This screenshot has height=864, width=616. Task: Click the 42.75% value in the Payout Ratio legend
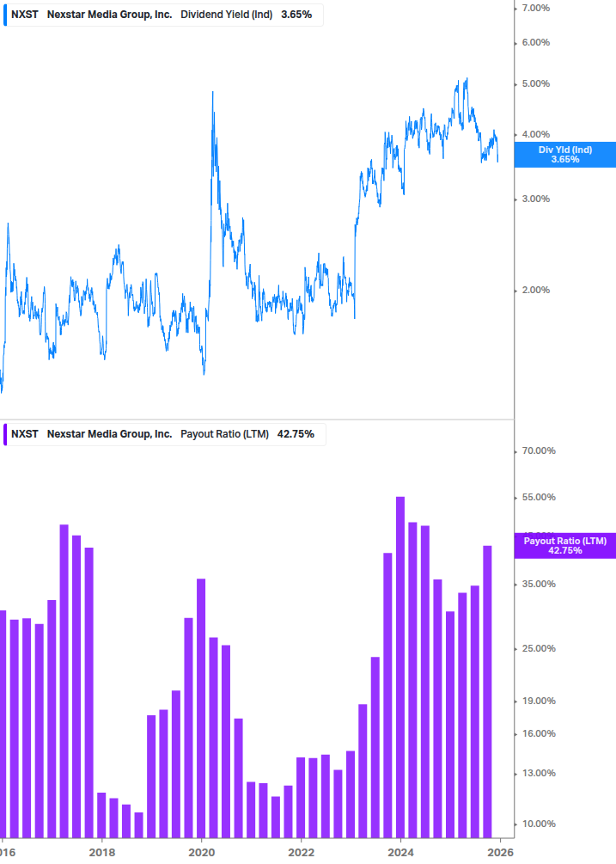[296, 434]
